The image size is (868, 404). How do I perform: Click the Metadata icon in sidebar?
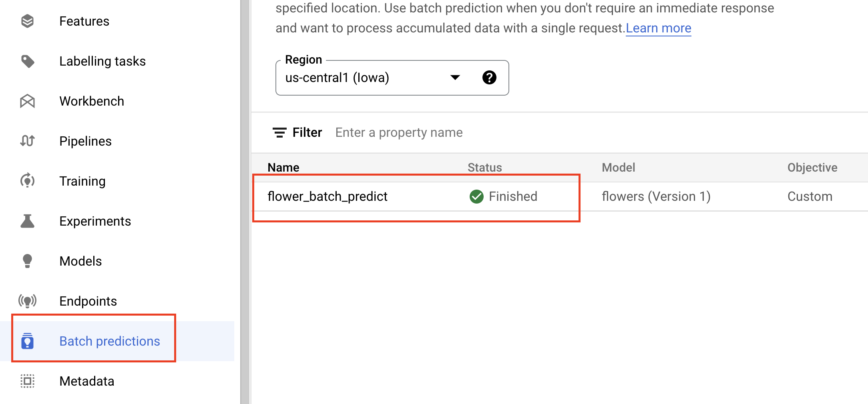click(x=27, y=381)
